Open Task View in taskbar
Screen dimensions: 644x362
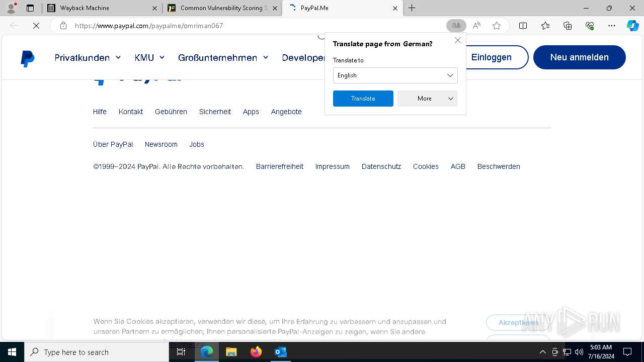point(181,352)
